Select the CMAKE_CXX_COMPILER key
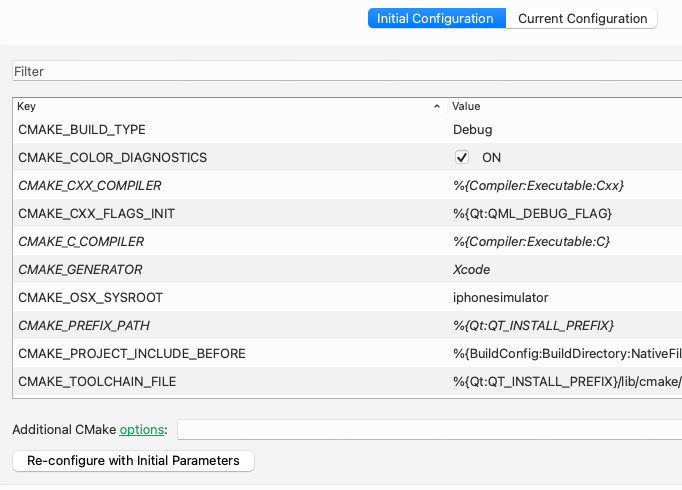The image size is (682, 490). (90, 186)
